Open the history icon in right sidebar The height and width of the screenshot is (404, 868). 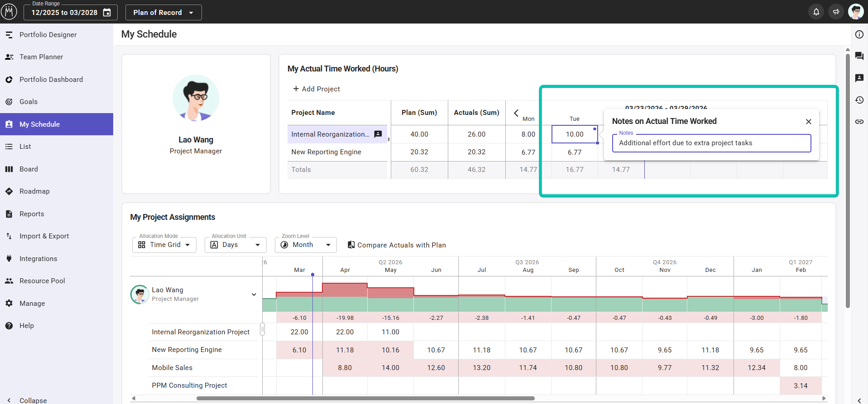(x=859, y=100)
